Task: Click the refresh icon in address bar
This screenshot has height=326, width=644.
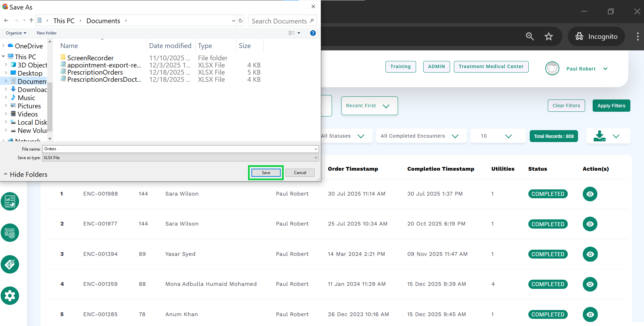Action: (x=241, y=21)
